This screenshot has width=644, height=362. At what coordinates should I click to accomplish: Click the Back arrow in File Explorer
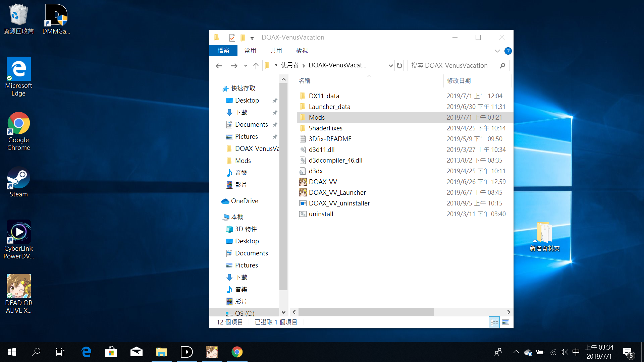pos(219,66)
